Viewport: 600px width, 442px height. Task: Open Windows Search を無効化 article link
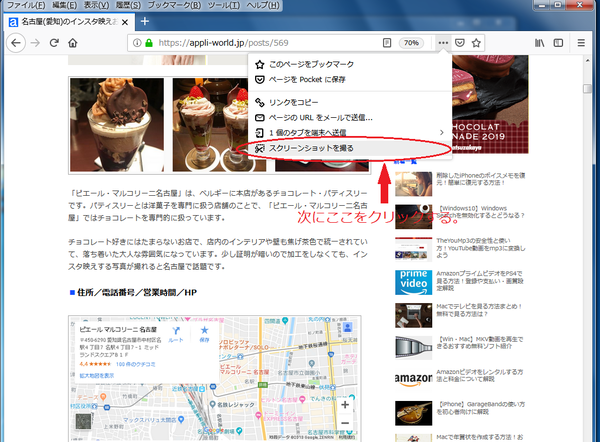[481, 212]
